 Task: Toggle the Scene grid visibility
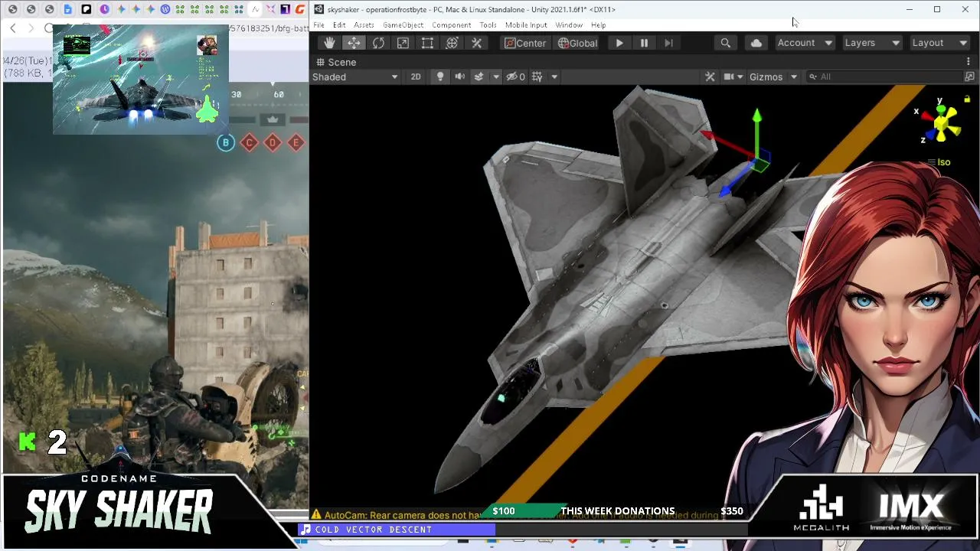click(x=537, y=77)
